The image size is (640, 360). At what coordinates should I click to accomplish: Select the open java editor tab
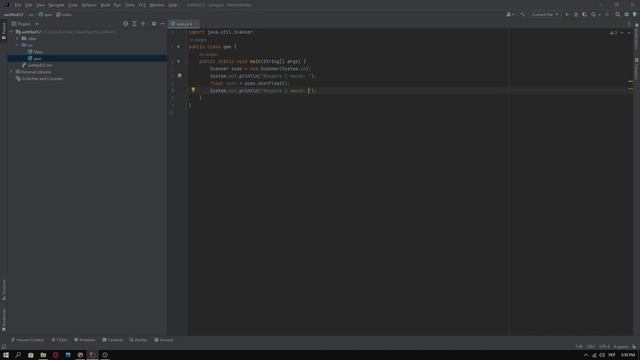[x=184, y=24]
